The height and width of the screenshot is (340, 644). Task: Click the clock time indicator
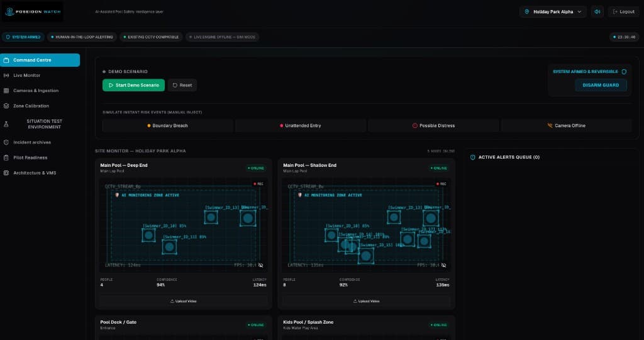point(625,37)
